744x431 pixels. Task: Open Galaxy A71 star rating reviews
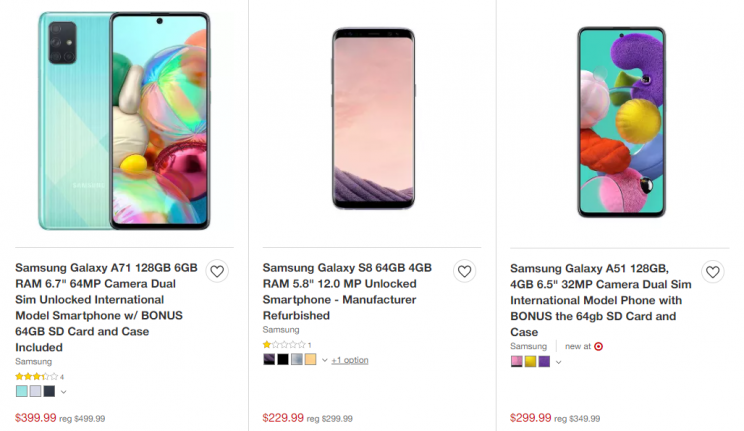pyautogui.click(x=39, y=377)
